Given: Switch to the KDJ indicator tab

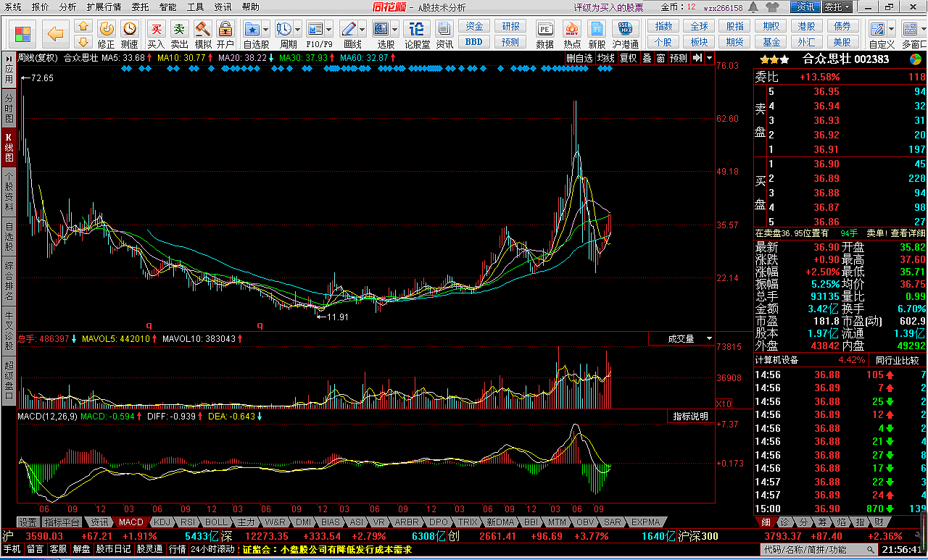Looking at the screenshot, I should (x=162, y=522).
